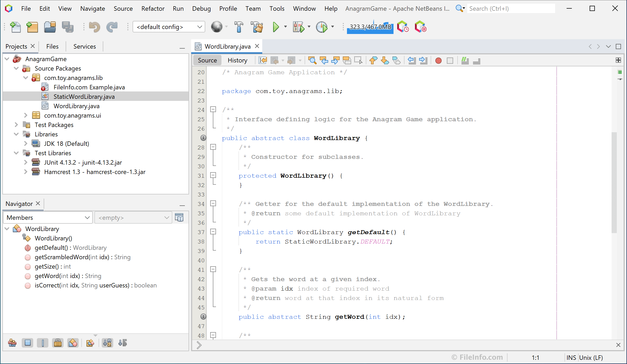The width and height of the screenshot is (627, 364).
Task: Open the New Project icon in the main toolbar
Action: pyautogui.click(x=32, y=27)
